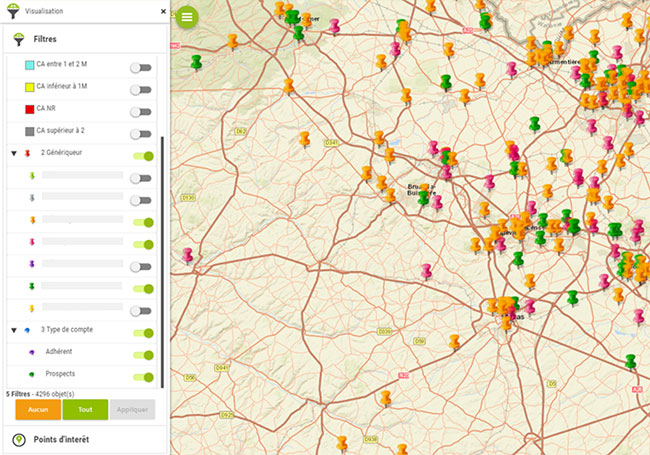
Task: Click the yellow CA inférieur à 1M swatch
Action: [28, 87]
